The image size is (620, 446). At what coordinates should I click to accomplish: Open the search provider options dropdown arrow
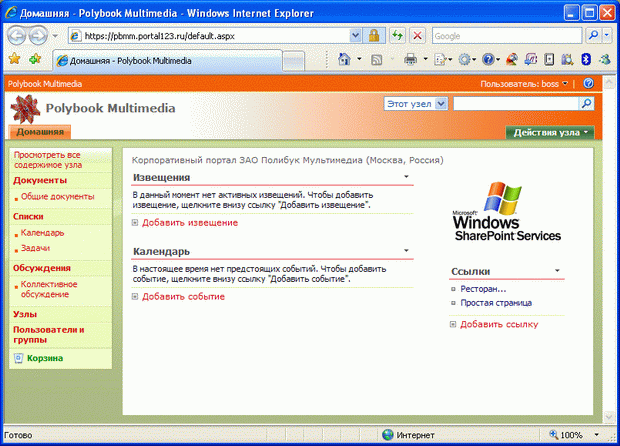(x=607, y=36)
